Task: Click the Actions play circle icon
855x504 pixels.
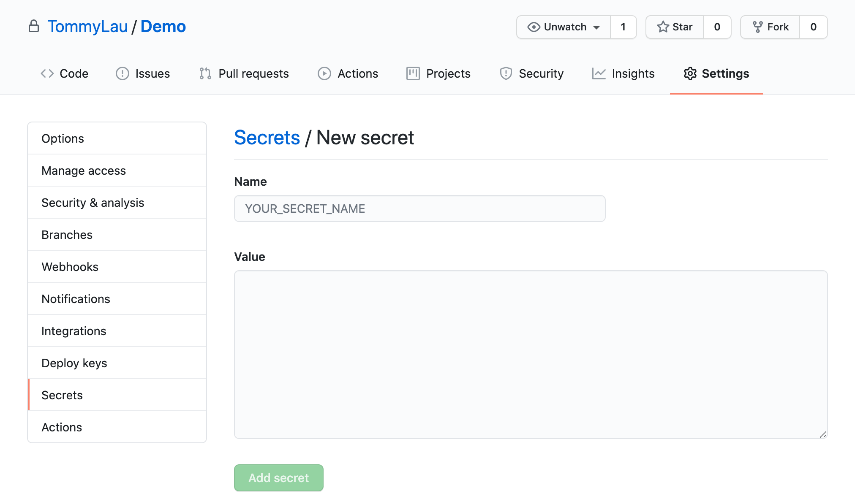Action: point(324,73)
